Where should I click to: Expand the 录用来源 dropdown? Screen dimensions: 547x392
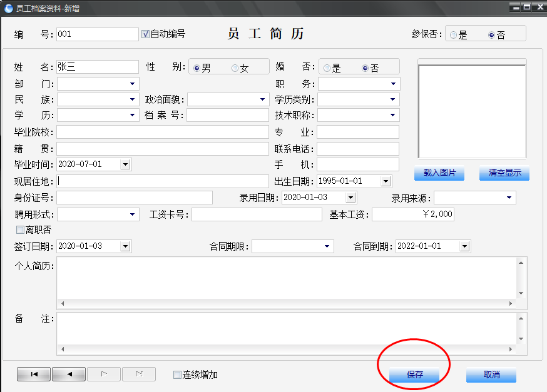(509, 198)
